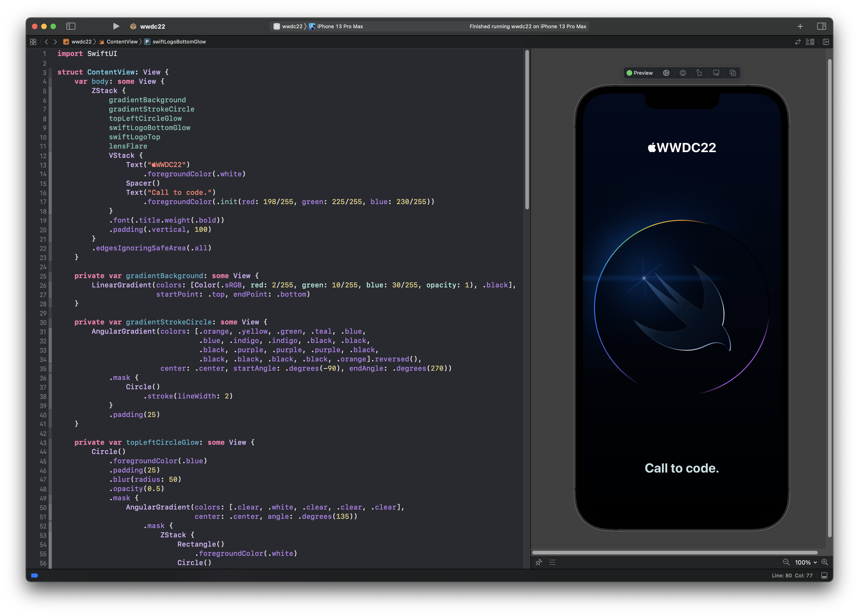Click the Run play button in the toolbar
The width and height of the screenshot is (859, 616).
pyautogui.click(x=116, y=26)
